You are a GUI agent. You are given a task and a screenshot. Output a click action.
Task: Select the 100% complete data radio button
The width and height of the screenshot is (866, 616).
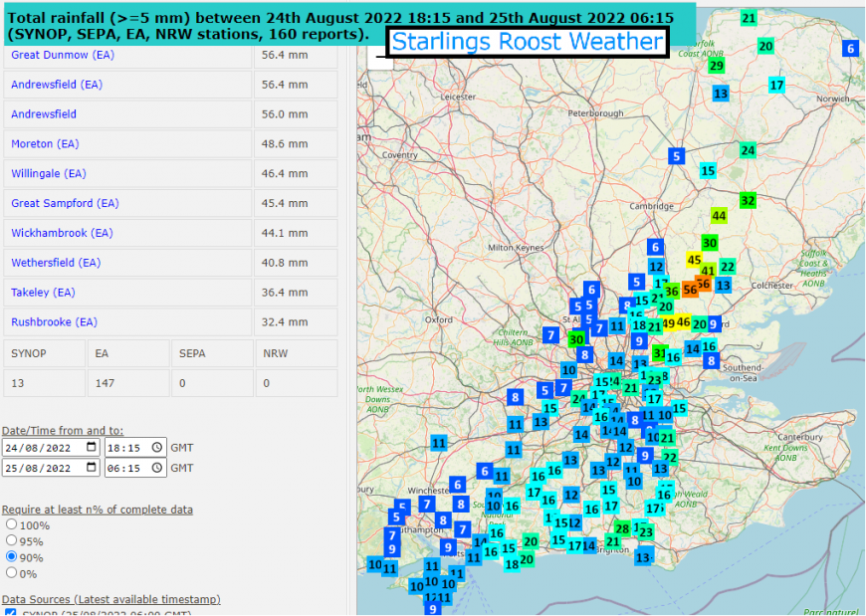(x=10, y=526)
